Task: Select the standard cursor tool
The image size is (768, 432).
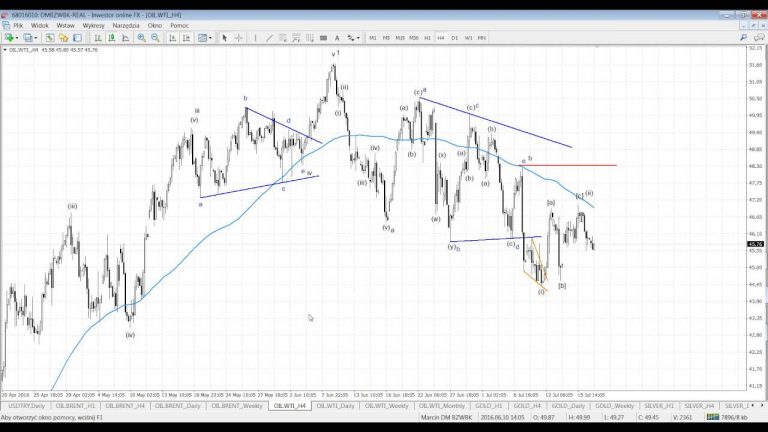Action: 224,38
